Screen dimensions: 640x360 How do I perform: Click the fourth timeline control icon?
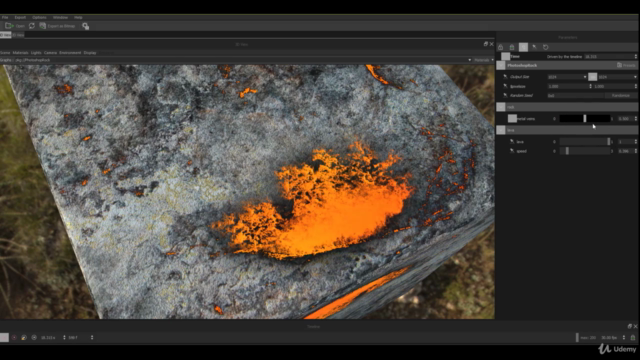tap(34, 338)
